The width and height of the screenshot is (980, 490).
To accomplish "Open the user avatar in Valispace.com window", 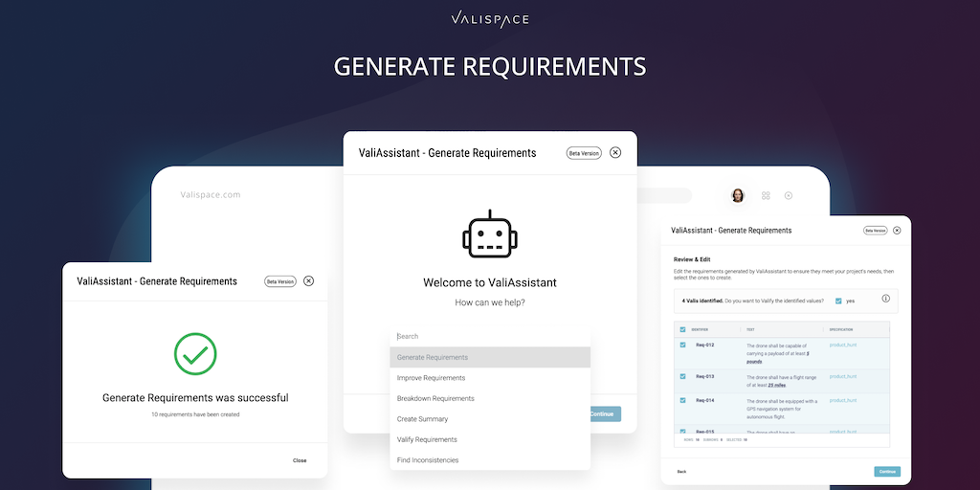I will tap(738, 195).
